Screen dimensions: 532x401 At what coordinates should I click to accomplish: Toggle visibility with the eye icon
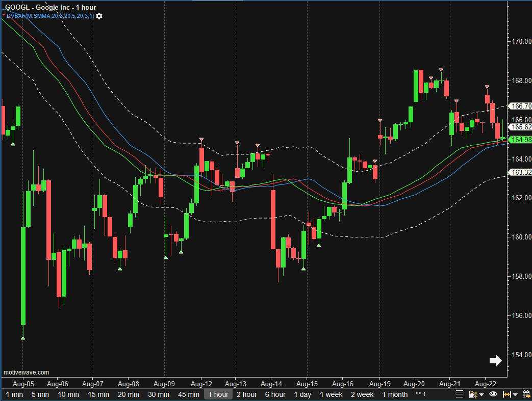493,394
